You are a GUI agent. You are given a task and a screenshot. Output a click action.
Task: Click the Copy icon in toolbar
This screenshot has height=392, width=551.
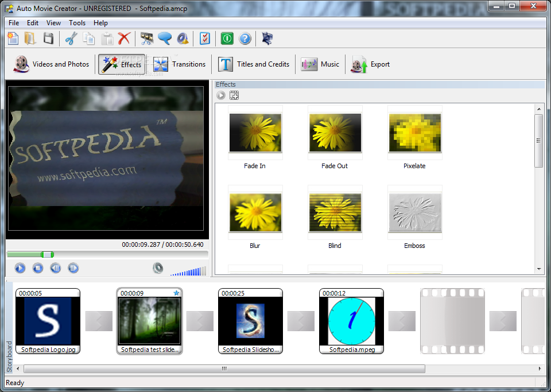pyautogui.click(x=89, y=38)
